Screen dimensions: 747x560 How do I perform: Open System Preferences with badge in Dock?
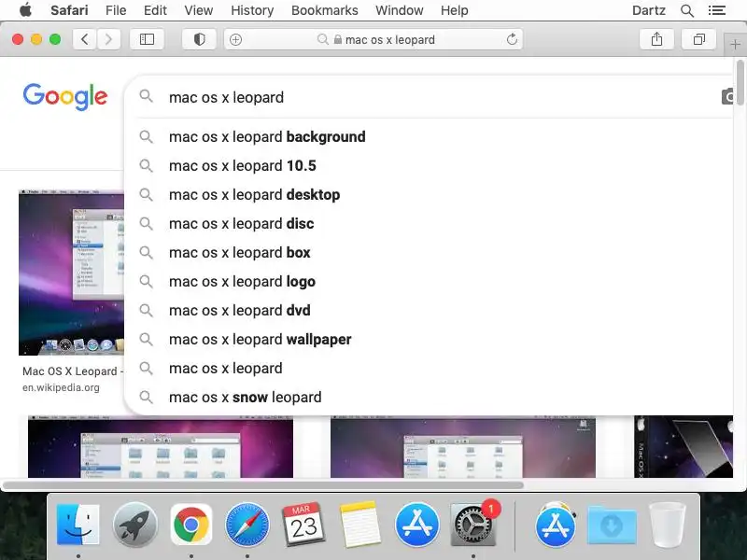[x=473, y=525]
